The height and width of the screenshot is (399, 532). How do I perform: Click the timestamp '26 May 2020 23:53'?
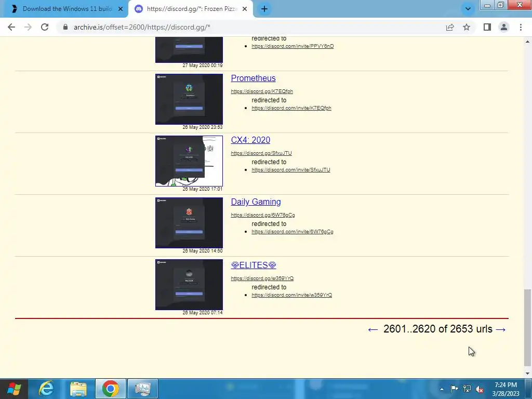[x=203, y=127]
